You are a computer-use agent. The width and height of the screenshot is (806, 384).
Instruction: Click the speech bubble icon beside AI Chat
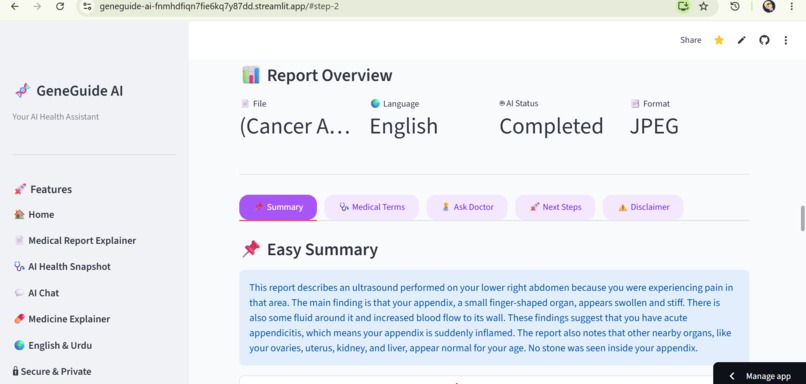19,293
